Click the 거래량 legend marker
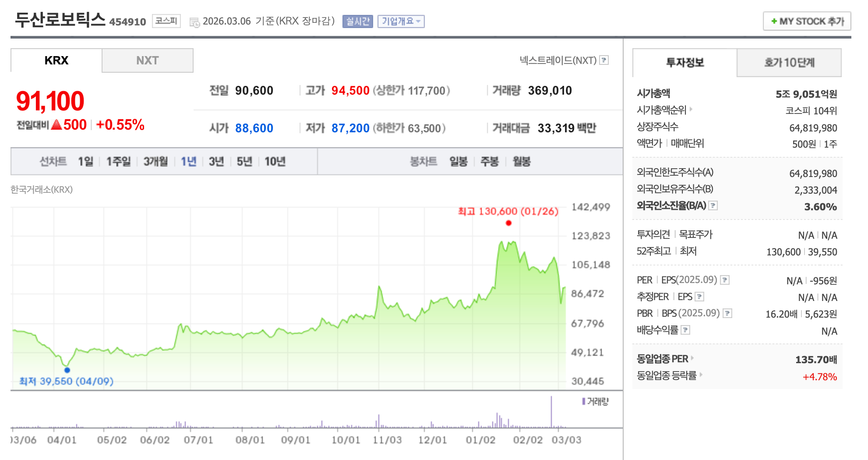868x460 pixels. tap(584, 401)
